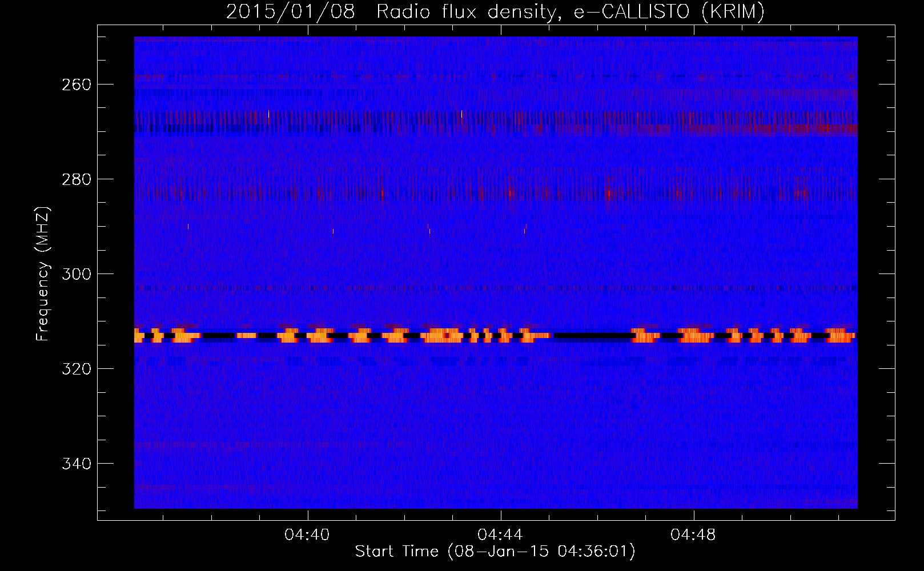
Task: Select the "Frequency (MHZ)" y-axis label
Action: (43, 274)
